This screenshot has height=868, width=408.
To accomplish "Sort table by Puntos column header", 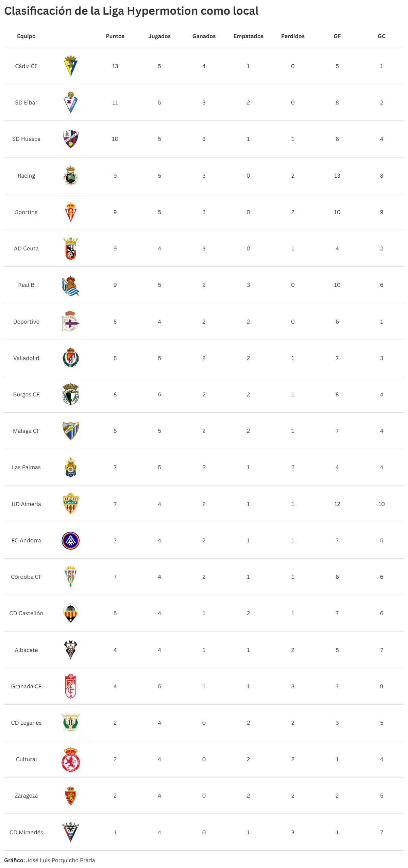I will [x=115, y=36].
